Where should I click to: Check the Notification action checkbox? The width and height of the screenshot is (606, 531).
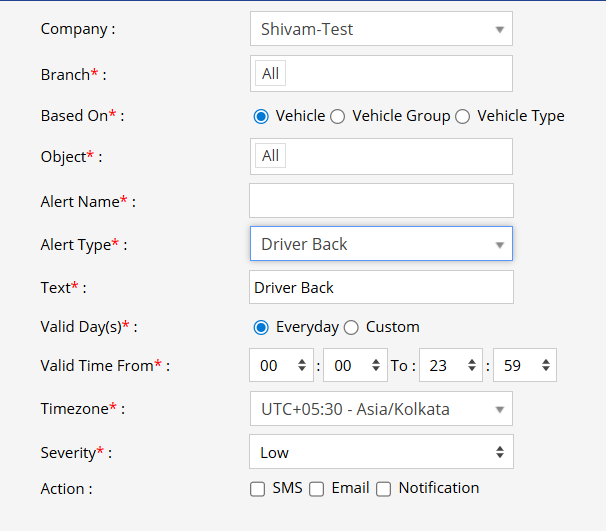pos(383,489)
